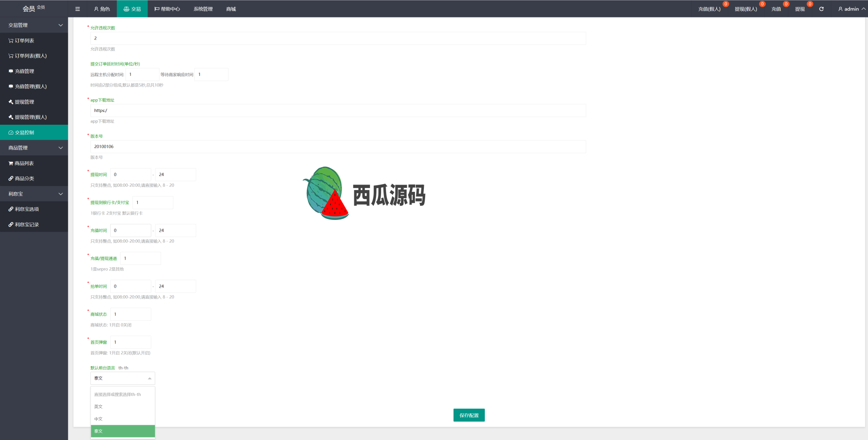Image resolution: width=868 pixels, height=440 pixels.
Task: Toggle the 默认前台语言 language dropdown
Action: pyautogui.click(x=122, y=378)
